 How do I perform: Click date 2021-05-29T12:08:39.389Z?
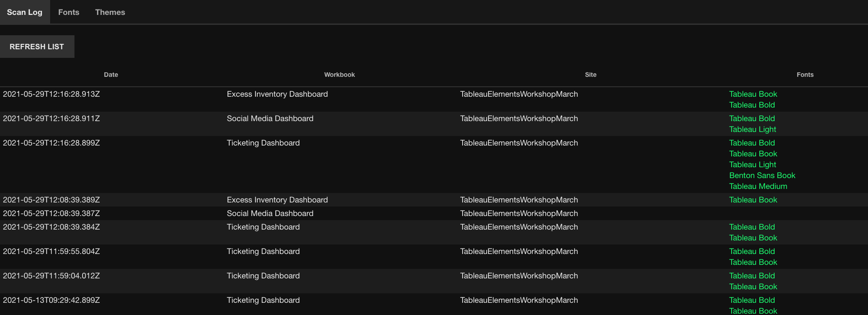tap(51, 200)
